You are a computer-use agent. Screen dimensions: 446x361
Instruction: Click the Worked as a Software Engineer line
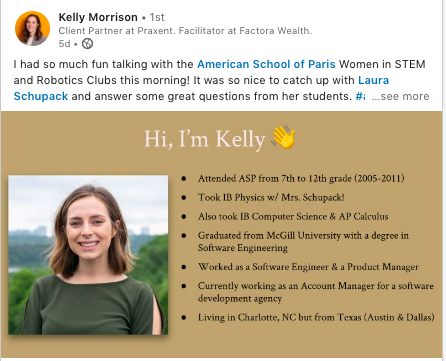308,267
